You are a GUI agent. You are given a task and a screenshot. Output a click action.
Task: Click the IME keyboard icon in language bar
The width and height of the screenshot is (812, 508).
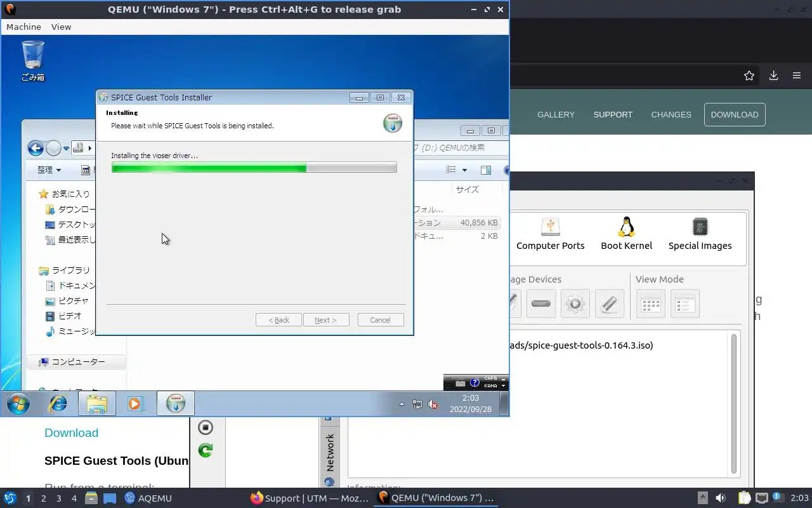click(x=461, y=383)
